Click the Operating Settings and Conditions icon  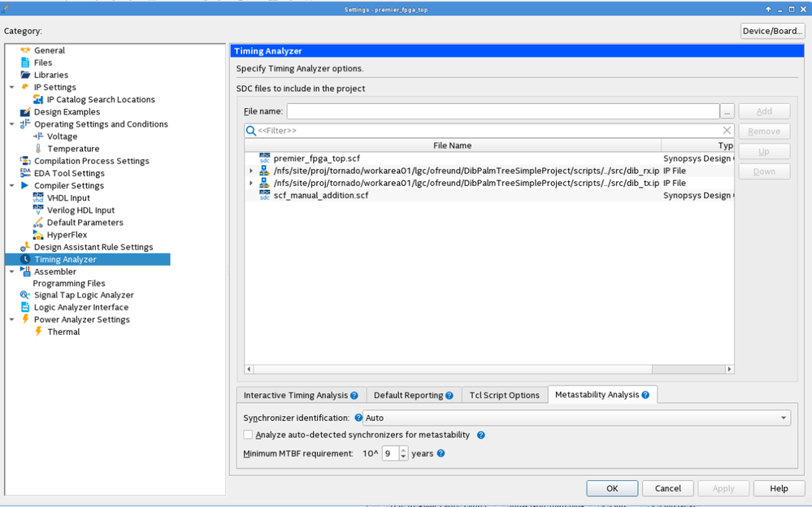point(25,124)
